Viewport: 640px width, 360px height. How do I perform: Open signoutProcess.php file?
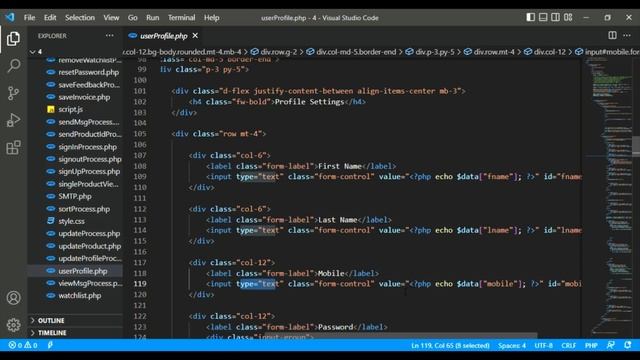90,159
